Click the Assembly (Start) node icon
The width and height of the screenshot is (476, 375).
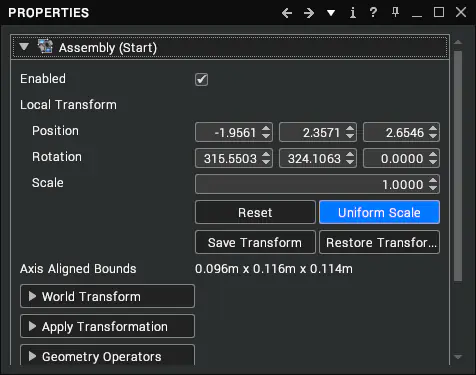click(45, 47)
